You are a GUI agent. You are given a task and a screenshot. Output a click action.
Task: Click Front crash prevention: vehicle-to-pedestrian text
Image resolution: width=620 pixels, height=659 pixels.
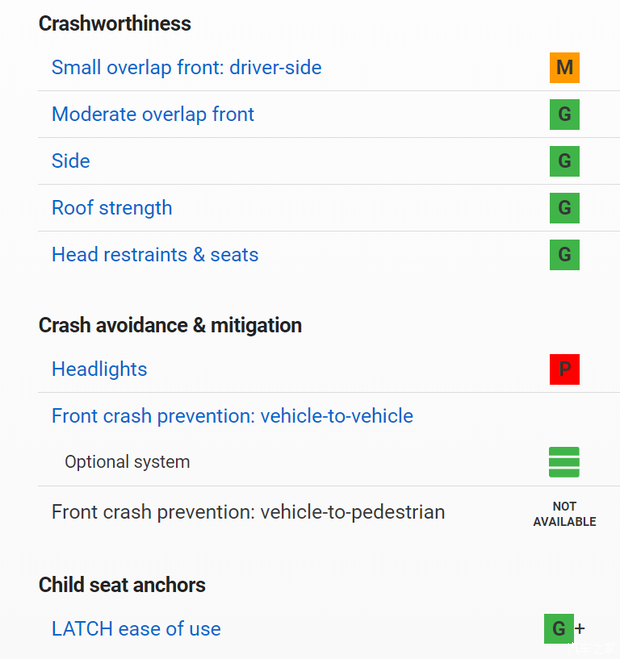tap(248, 512)
